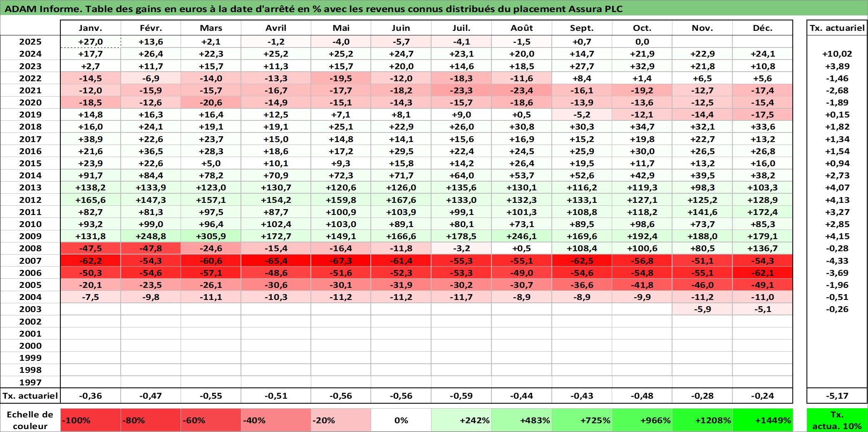The width and height of the screenshot is (868, 432).
Task: Pick the +1449% color scale swatch
Action: [763, 420]
